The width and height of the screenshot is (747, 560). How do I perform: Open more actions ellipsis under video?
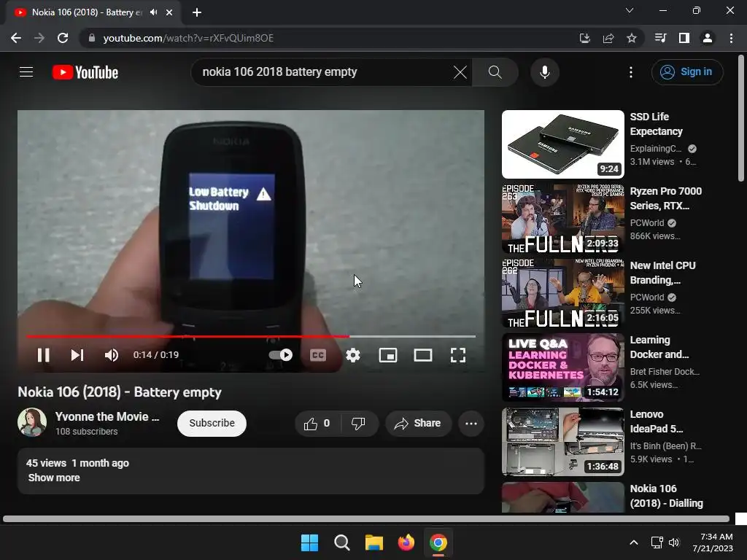[471, 424]
